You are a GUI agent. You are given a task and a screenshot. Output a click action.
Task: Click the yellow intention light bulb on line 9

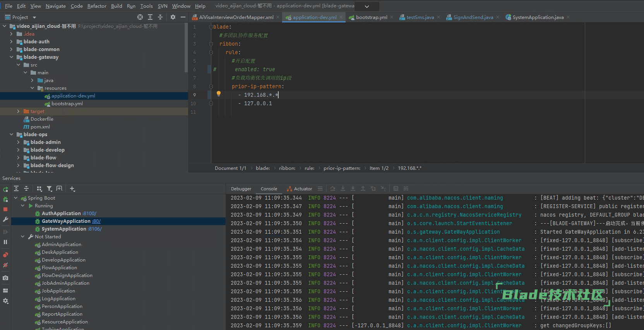click(x=219, y=94)
